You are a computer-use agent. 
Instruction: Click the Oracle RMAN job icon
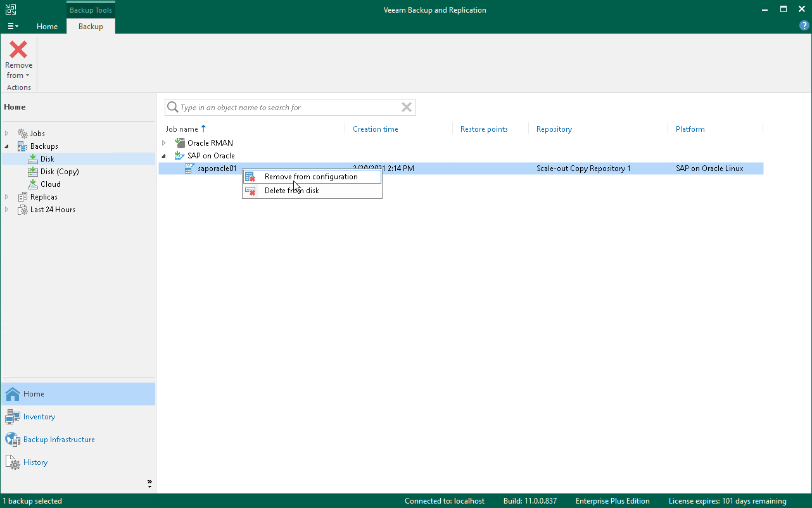click(x=179, y=143)
